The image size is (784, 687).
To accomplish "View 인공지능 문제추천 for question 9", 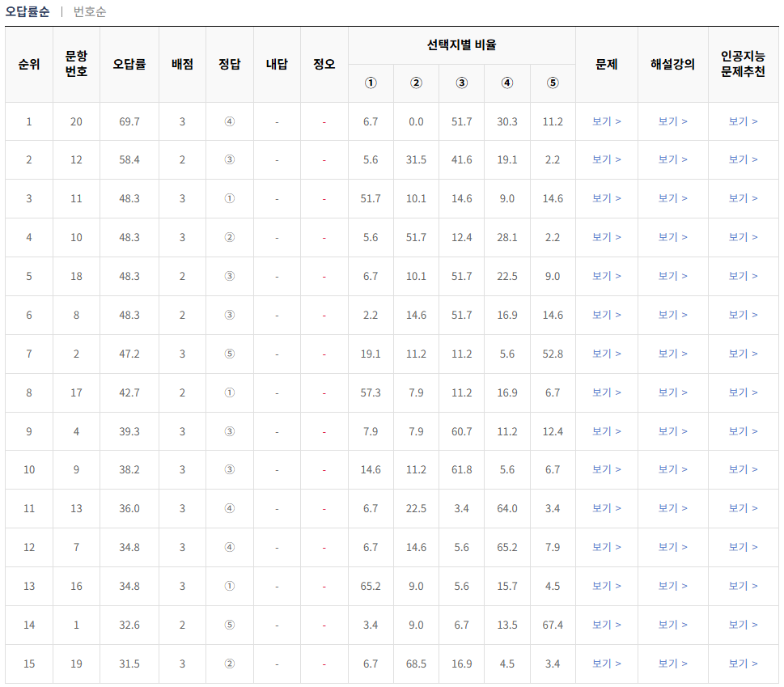I will (x=742, y=469).
